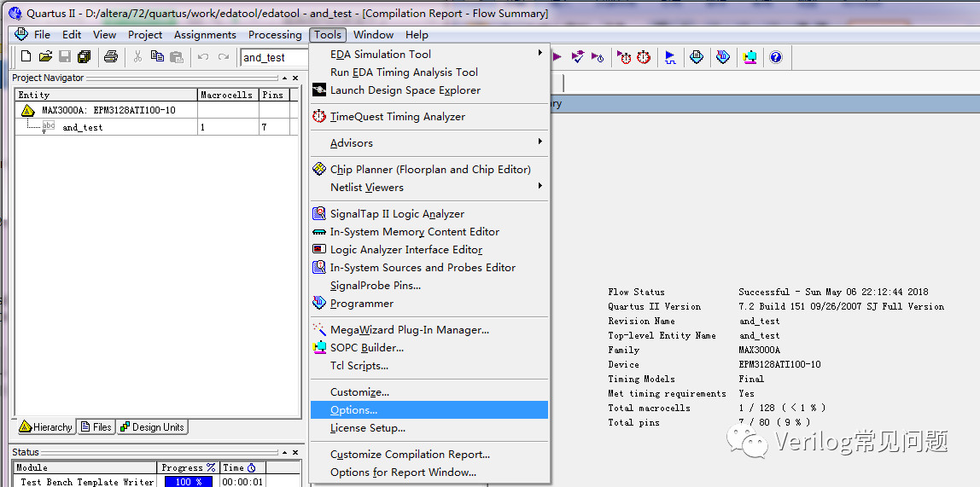Click the Start Simulation waveform icon

(670, 57)
